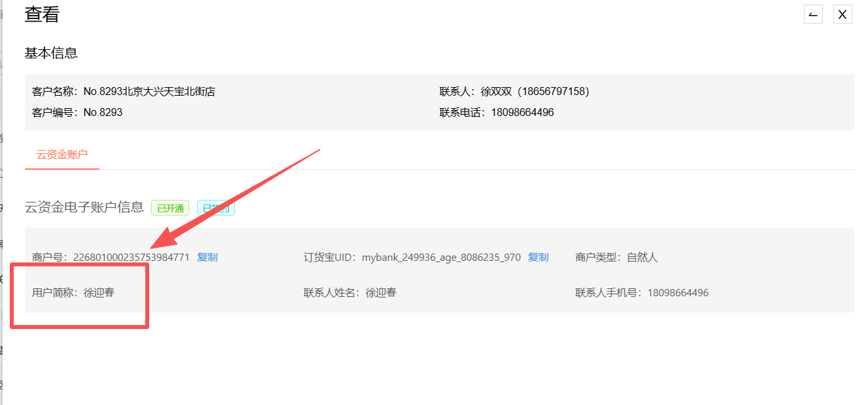Click 联系人姓名：徐迎春 field
Screen dimensions: 868x405
(350, 293)
